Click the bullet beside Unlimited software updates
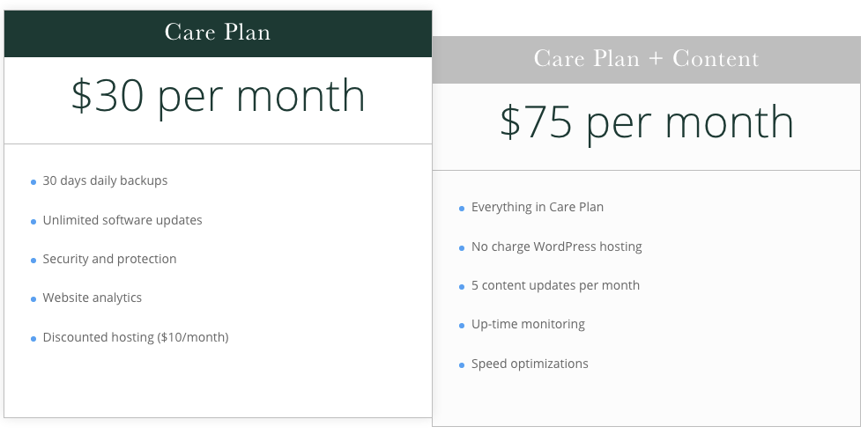Viewport: 868px width, 434px height. pos(33,222)
